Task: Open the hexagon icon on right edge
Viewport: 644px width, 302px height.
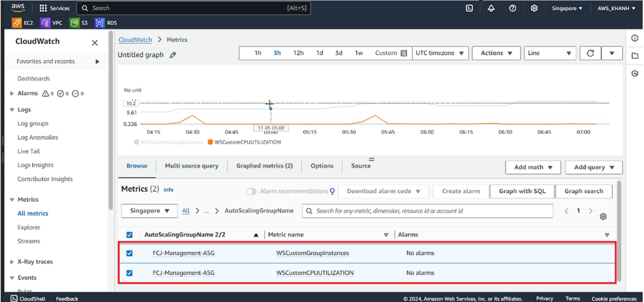Action: (x=634, y=73)
